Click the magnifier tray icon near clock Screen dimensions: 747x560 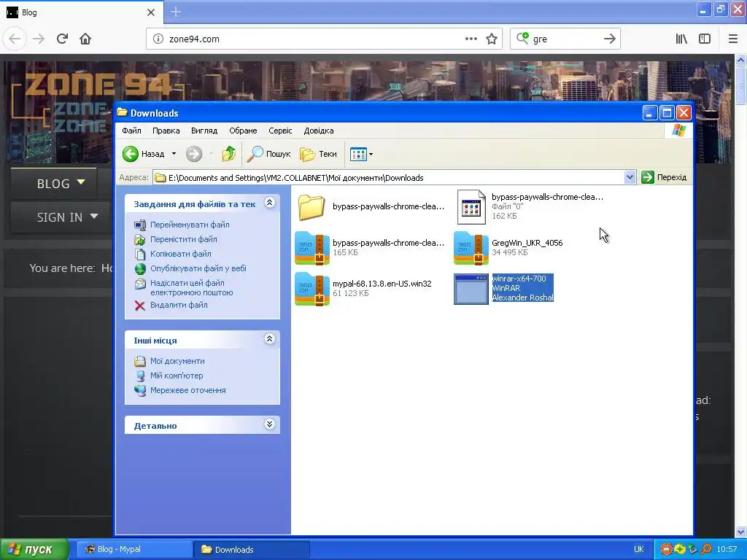706,550
